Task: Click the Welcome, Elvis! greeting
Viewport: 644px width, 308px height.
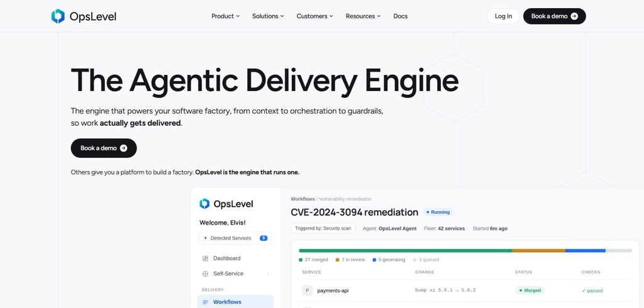Action: click(223, 223)
